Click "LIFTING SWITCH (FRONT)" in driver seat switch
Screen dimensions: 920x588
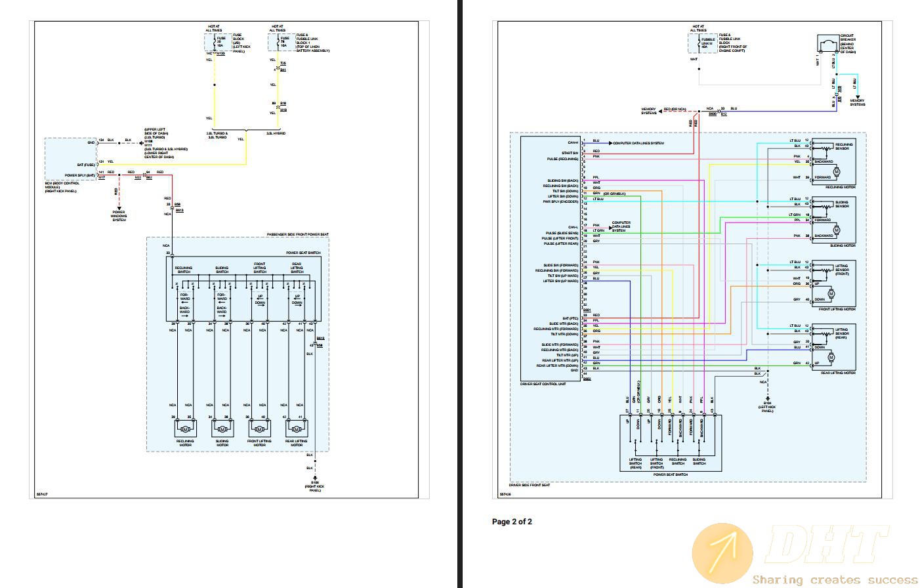tap(656, 463)
